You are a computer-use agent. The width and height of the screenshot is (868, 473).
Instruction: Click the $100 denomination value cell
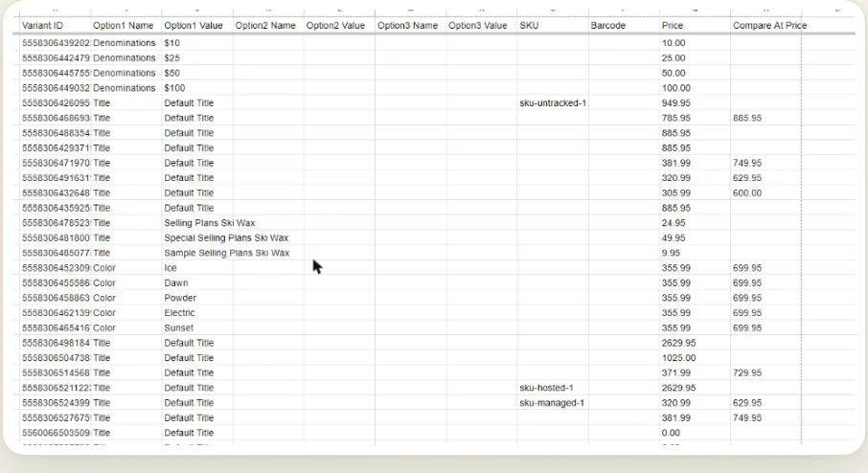click(197, 87)
